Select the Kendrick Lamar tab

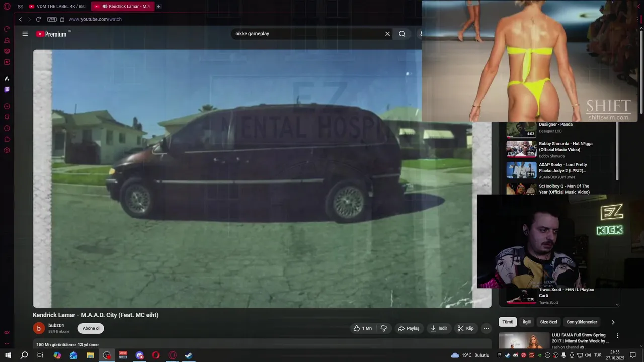click(x=122, y=7)
